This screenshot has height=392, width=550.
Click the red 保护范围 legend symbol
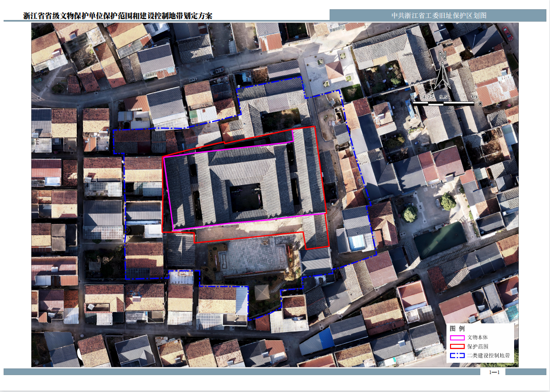point(457,346)
